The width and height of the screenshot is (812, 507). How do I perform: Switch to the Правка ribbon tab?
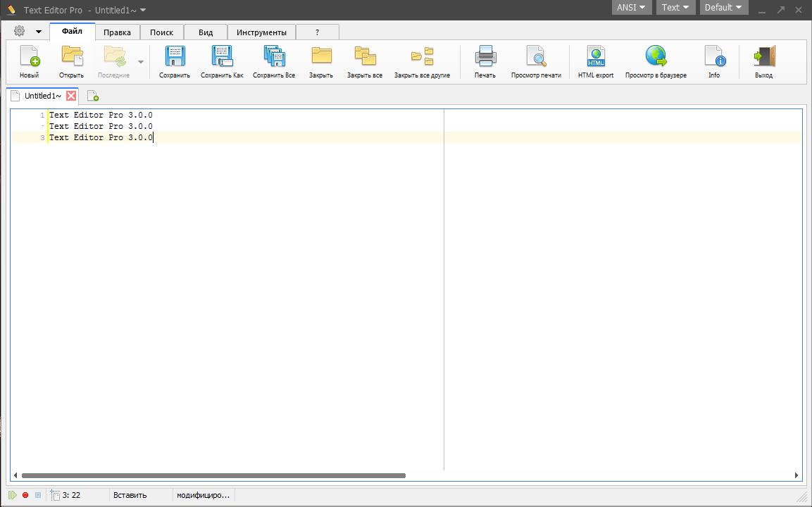[x=117, y=32]
